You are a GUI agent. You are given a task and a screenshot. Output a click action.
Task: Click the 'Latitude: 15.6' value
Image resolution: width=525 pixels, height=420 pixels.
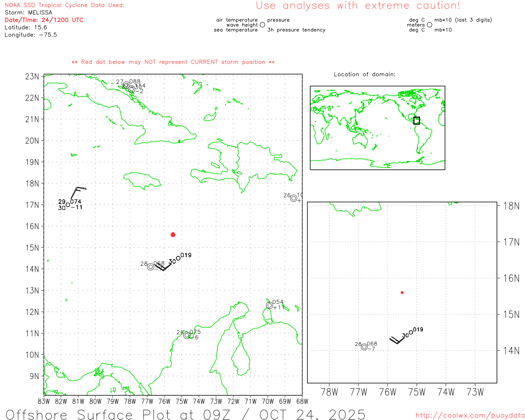coord(26,27)
